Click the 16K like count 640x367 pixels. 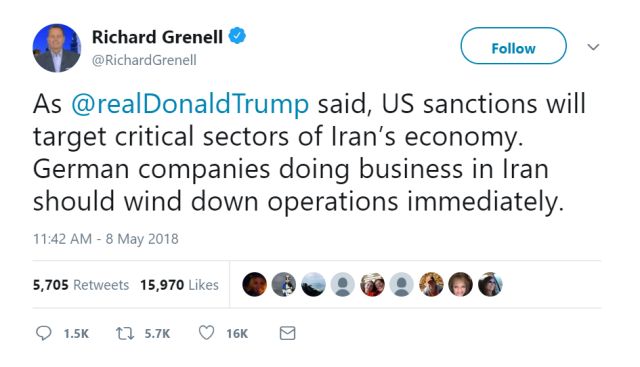tap(237, 334)
